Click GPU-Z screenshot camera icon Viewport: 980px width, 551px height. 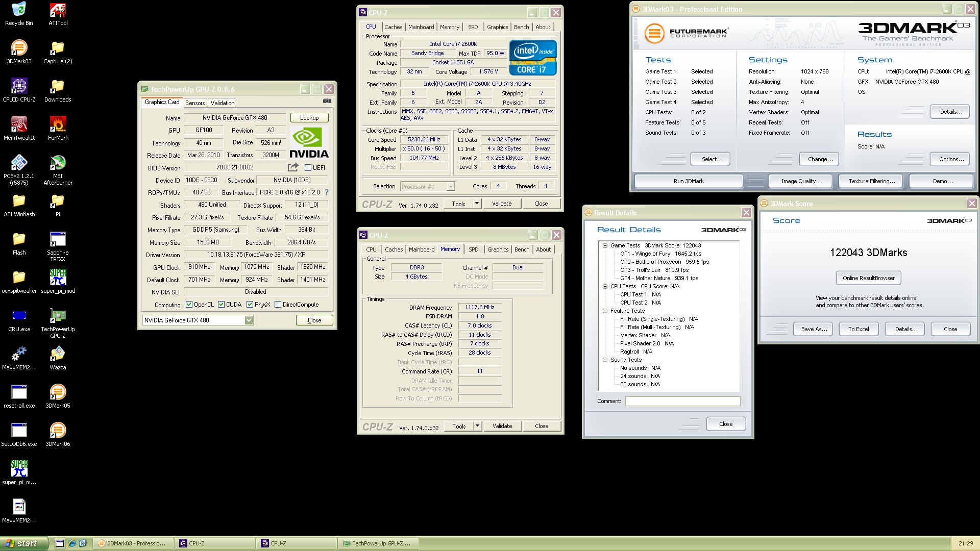[327, 102]
